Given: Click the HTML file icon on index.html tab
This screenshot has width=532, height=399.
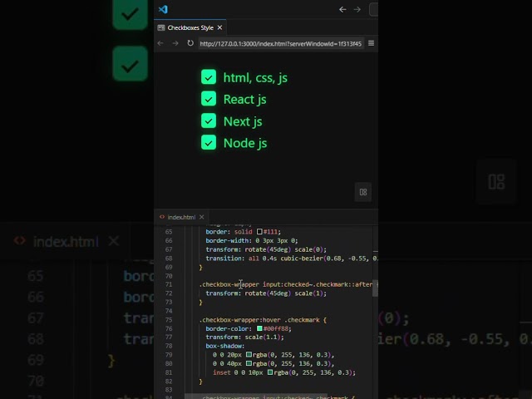Looking at the screenshot, I should click(162, 217).
